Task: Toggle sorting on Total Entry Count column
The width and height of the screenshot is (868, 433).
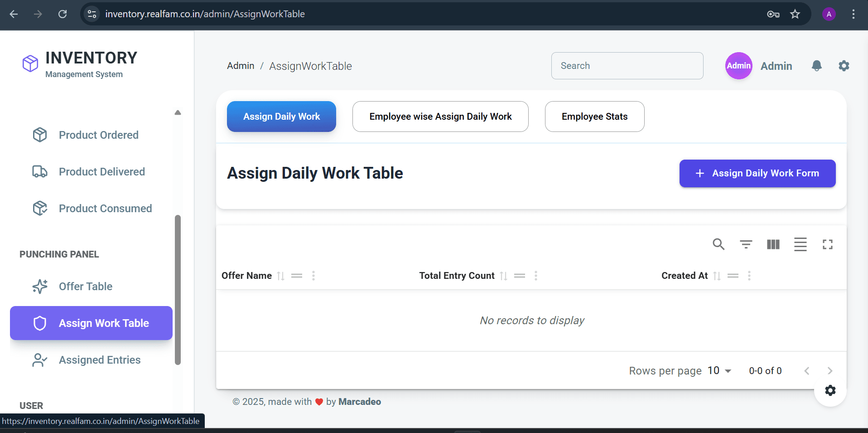Action: 503,275
